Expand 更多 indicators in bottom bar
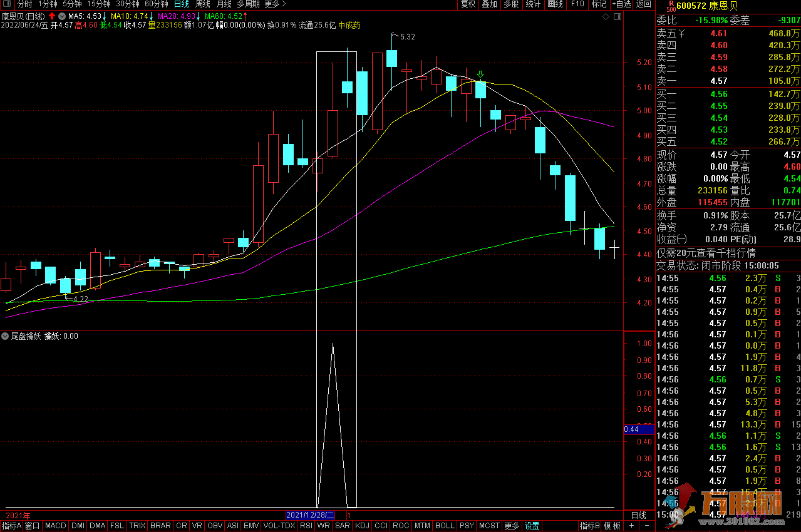Viewport: 801px width, 532px height. pyautogui.click(x=512, y=526)
